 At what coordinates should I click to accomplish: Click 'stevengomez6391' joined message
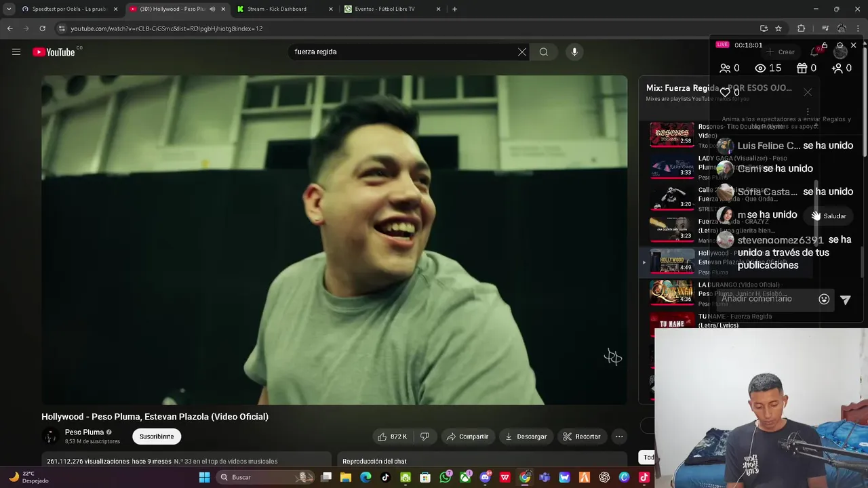[x=785, y=252]
